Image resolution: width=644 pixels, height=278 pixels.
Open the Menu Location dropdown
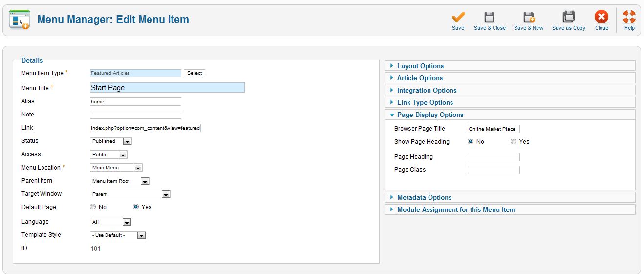[116, 168]
